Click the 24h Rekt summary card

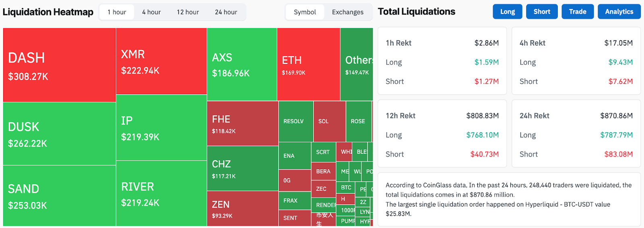(576, 134)
